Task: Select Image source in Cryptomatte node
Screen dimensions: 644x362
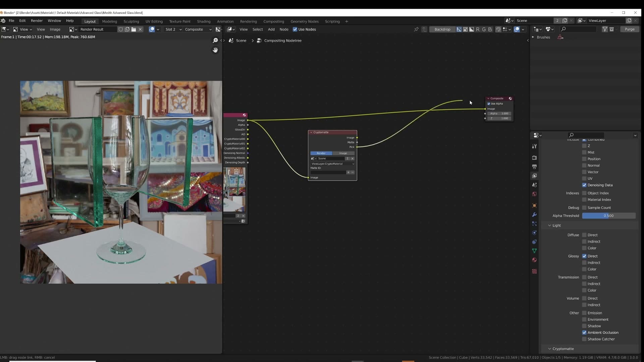Action: 343,153
